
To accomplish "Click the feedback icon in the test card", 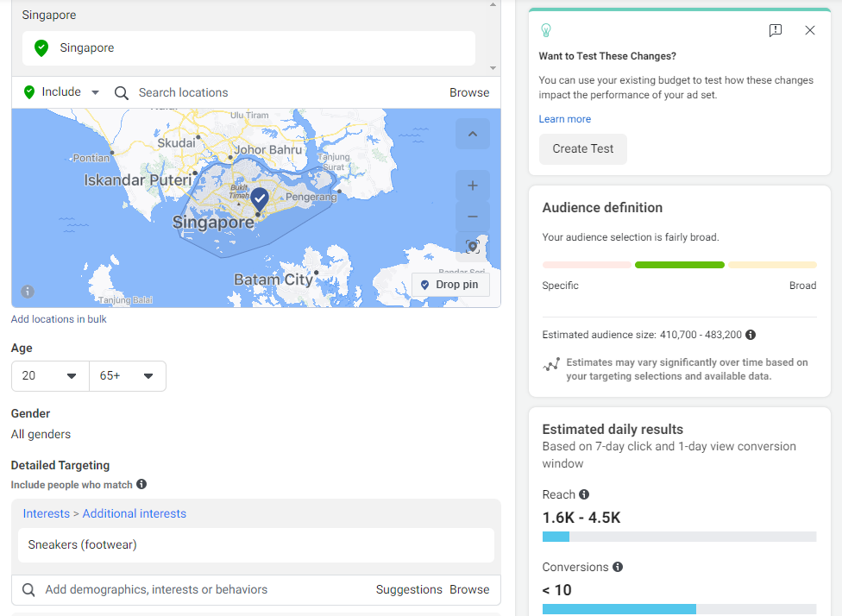I will [775, 30].
